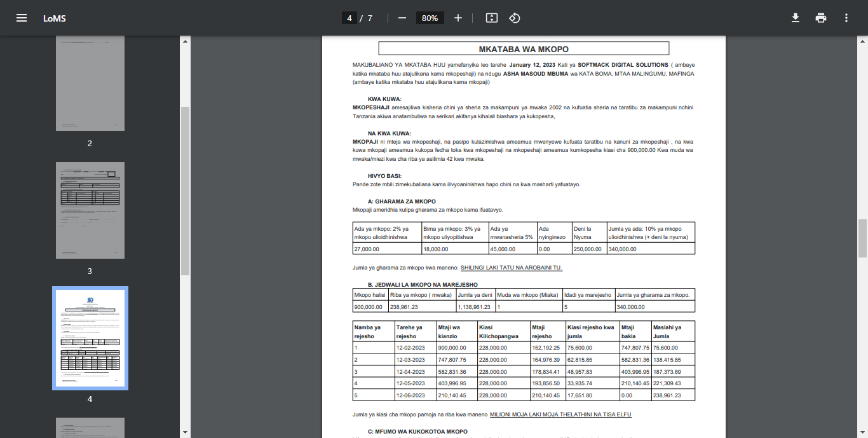The height and width of the screenshot is (438, 868).
Task: Download the PDF document
Action: click(x=795, y=18)
